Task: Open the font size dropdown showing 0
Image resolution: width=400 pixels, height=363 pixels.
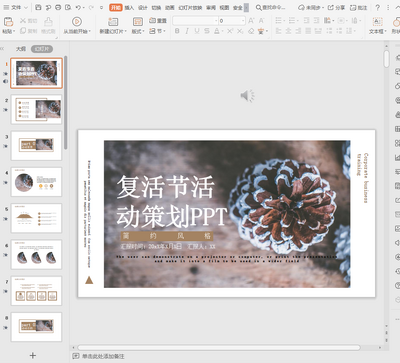Action: (232, 21)
